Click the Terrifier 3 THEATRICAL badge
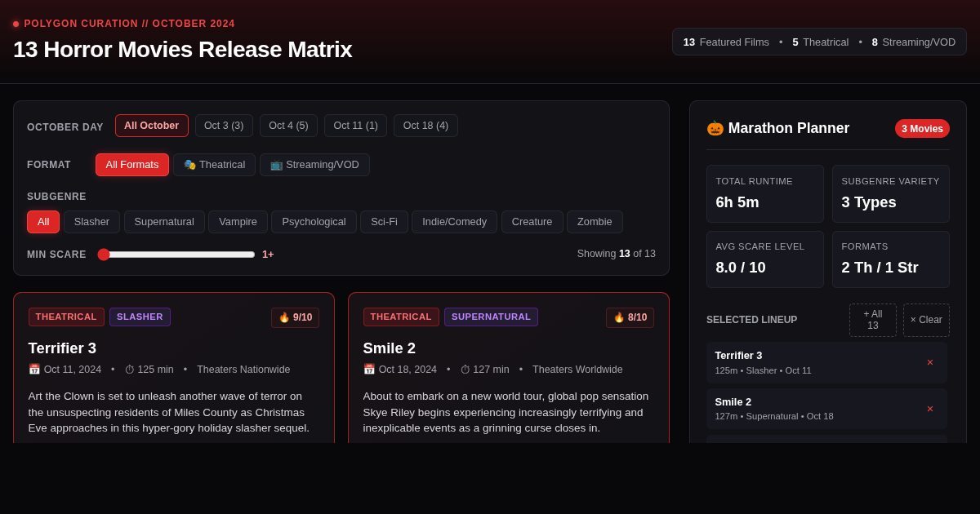 click(66, 317)
